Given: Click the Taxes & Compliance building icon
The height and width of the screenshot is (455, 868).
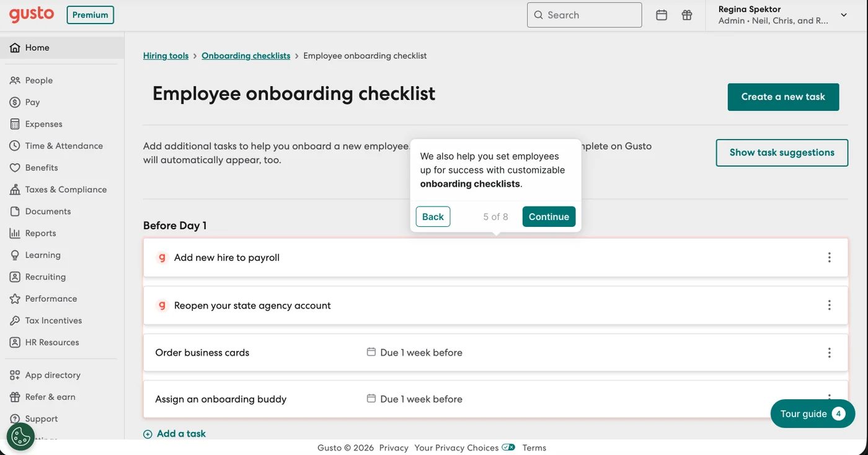Looking at the screenshot, I should pyautogui.click(x=15, y=190).
